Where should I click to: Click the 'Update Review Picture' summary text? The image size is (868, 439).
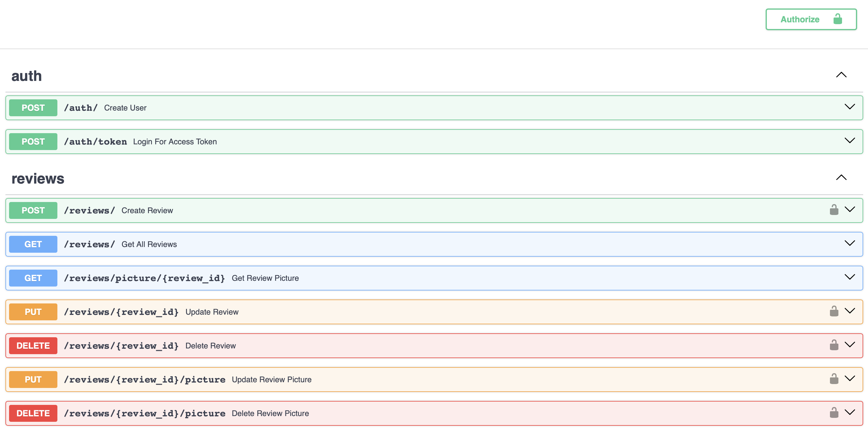click(272, 380)
